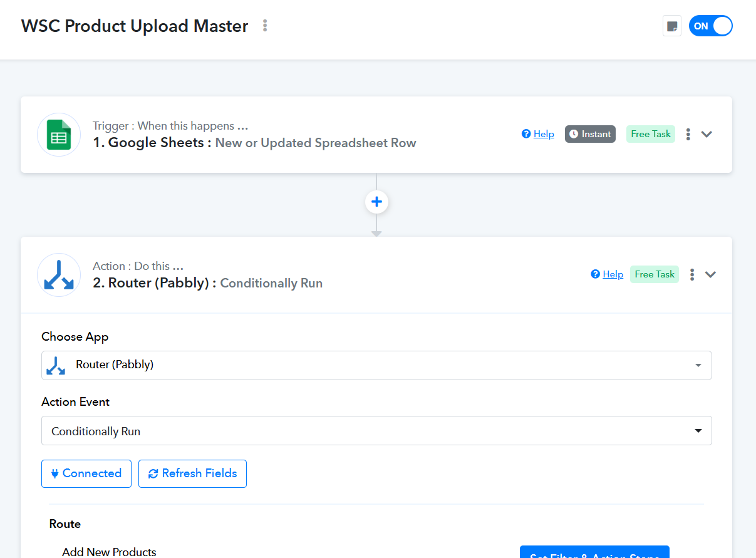Screen dimensions: 756x558
Task: Open Help link for Router step
Action: [x=613, y=274]
